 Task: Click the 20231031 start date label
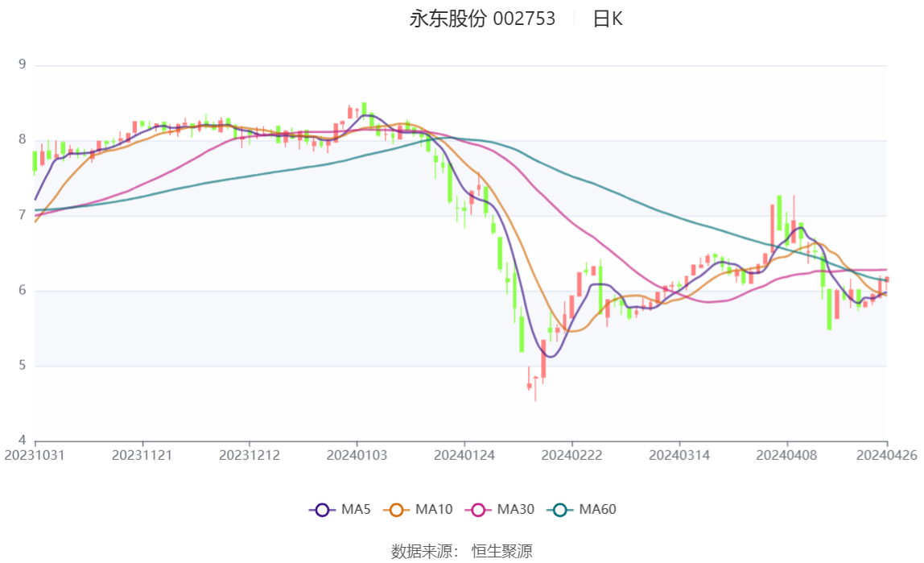[x=35, y=456]
